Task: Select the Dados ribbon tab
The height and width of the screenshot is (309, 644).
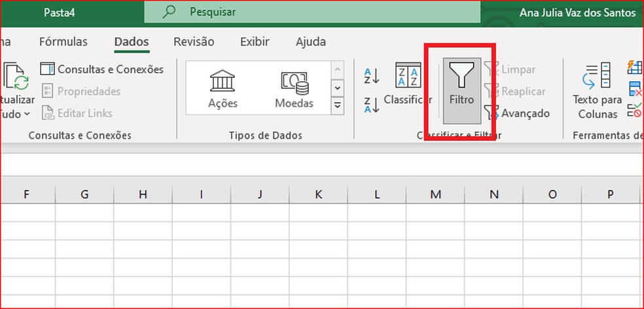Action: pyautogui.click(x=132, y=42)
